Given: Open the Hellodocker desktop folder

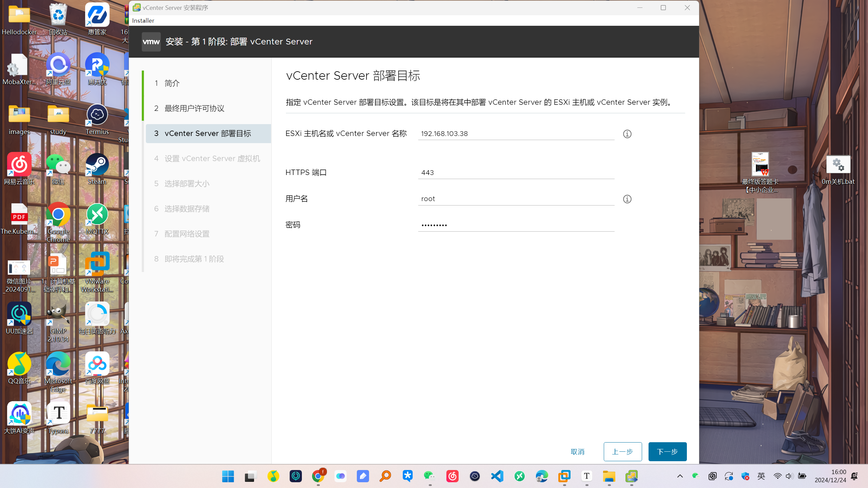Looking at the screenshot, I should tap(19, 20).
